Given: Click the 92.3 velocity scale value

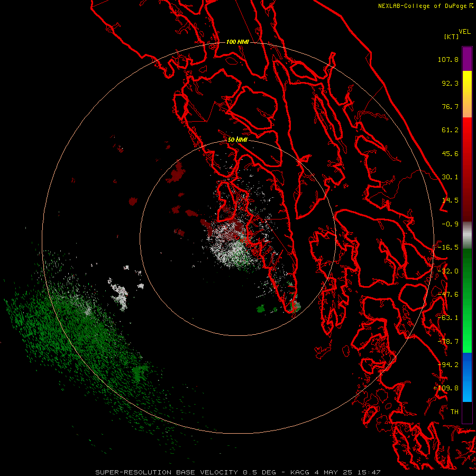Looking at the screenshot, I should pyautogui.click(x=450, y=83).
